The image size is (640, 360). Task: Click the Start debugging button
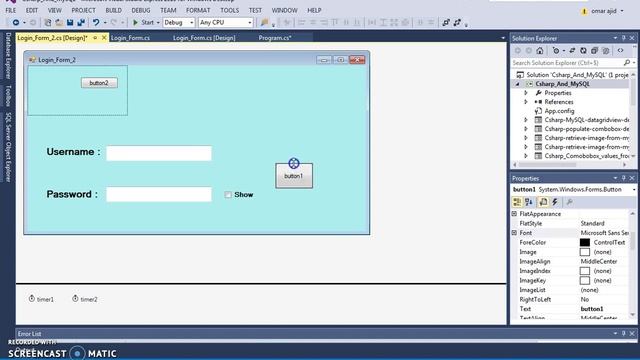point(144,22)
